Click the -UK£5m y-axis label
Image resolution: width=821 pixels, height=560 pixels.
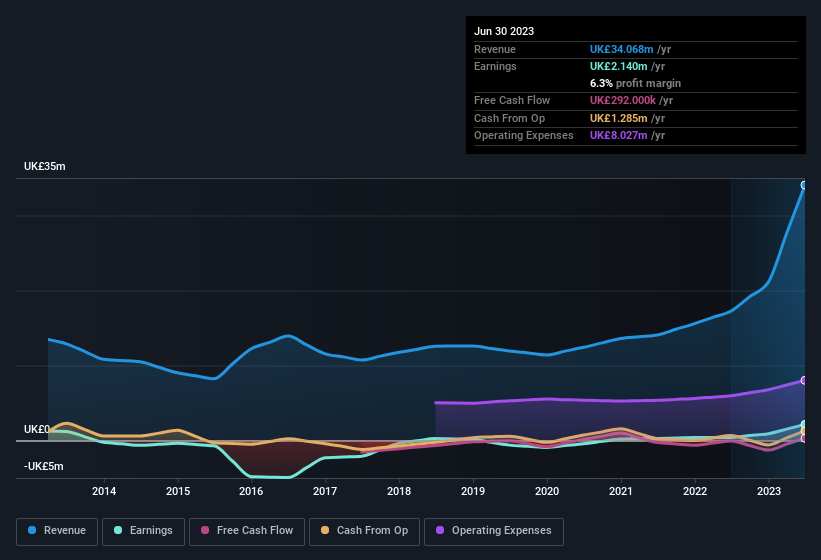click(43, 466)
